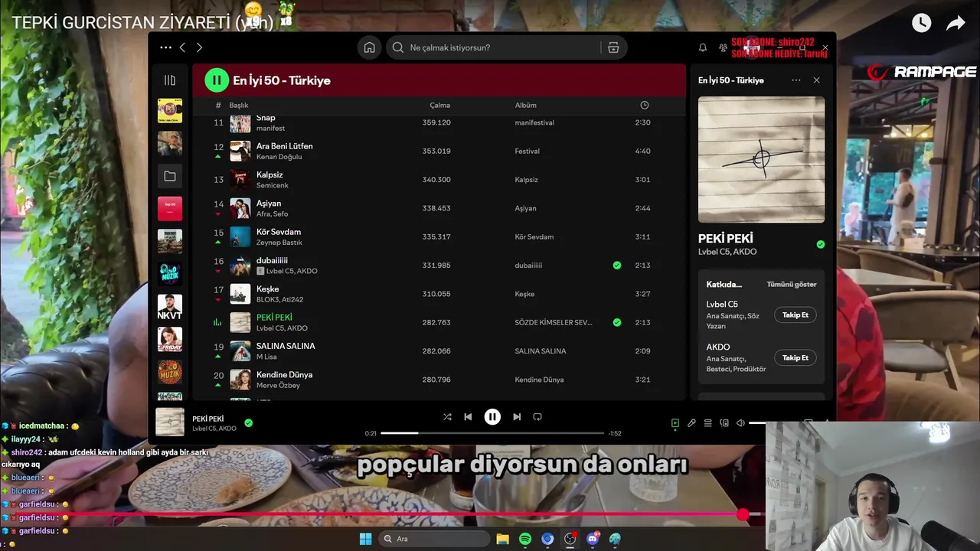Pause playback in the bottom player bar
The height and width of the screenshot is (551, 980).
coord(492,417)
